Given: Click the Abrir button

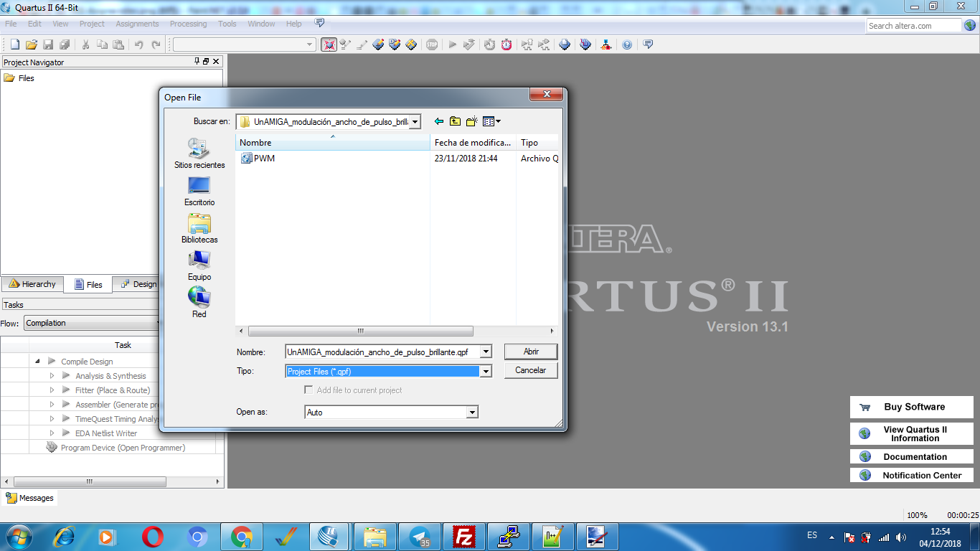Looking at the screenshot, I should click(x=531, y=352).
